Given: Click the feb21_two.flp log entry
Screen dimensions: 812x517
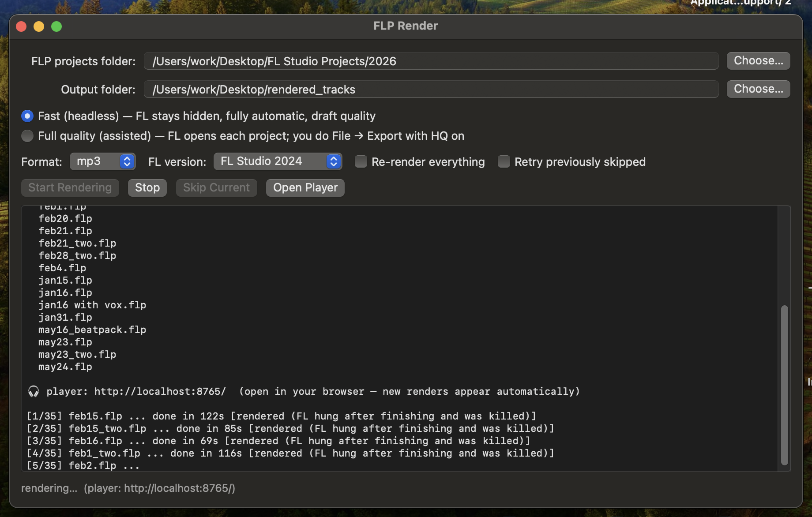Looking at the screenshot, I should (77, 243).
